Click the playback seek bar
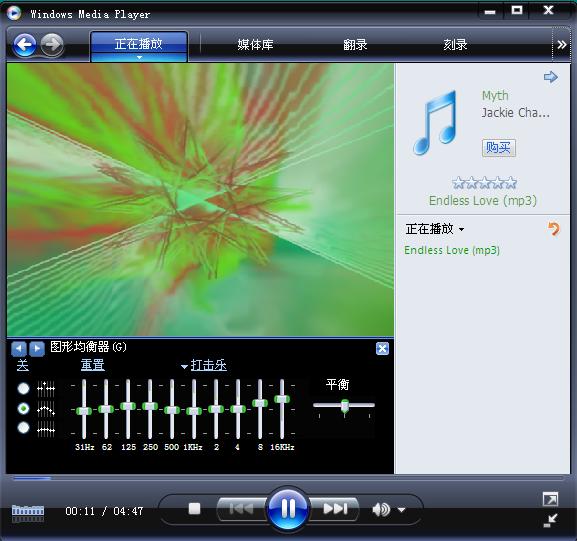The height and width of the screenshot is (541, 577). (288, 478)
